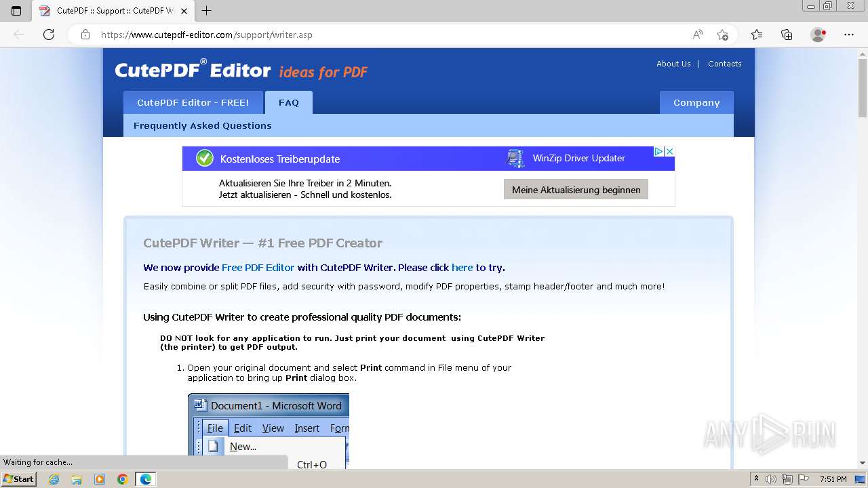This screenshot has height=488, width=868.
Task: Click the Microsoft Word screenshot thumbnail
Action: (269, 431)
